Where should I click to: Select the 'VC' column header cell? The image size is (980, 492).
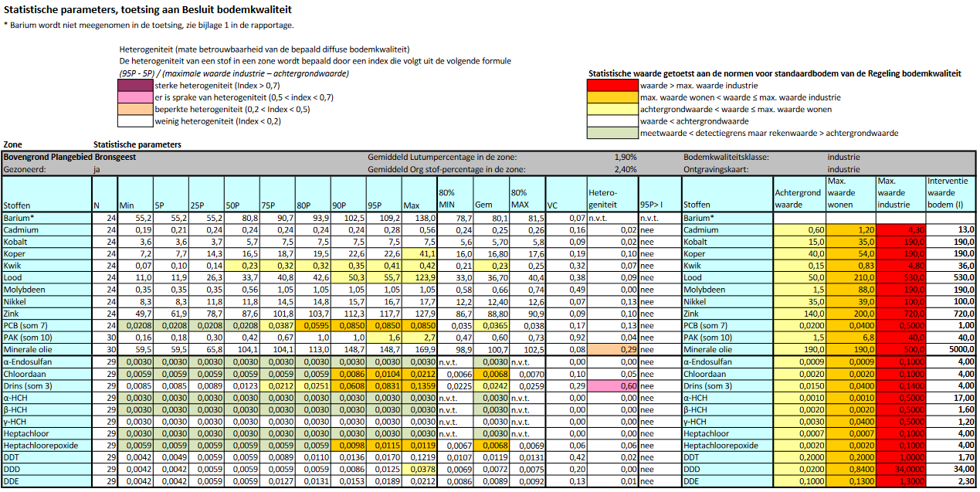[565, 205]
